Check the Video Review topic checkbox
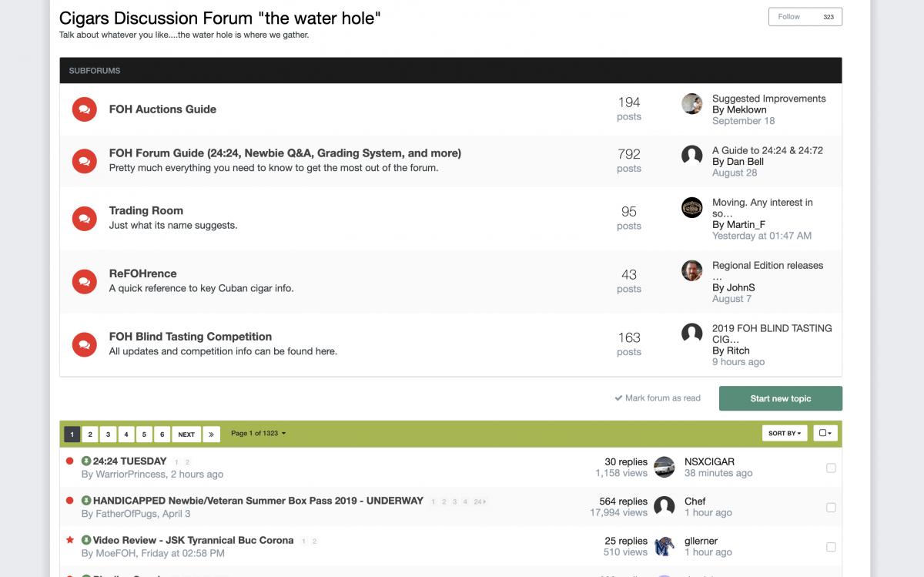The height and width of the screenshot is (577, 924). [831, 547]
